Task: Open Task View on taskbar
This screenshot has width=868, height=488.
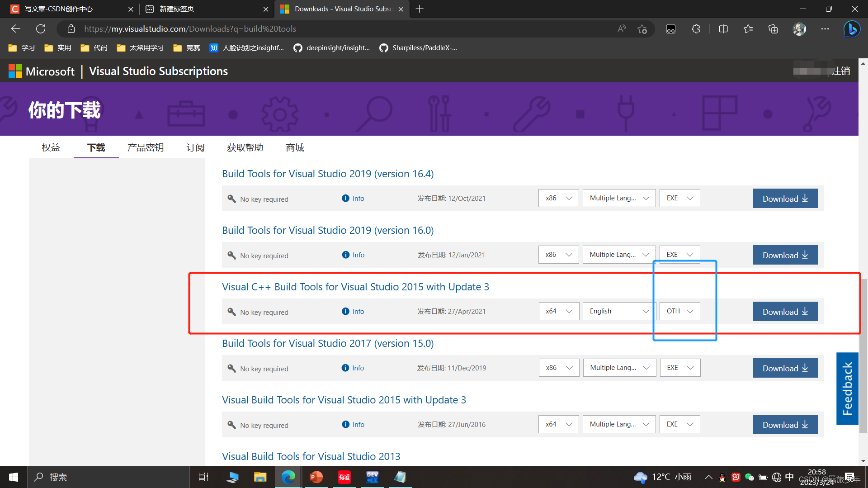Action: [203, 477]
